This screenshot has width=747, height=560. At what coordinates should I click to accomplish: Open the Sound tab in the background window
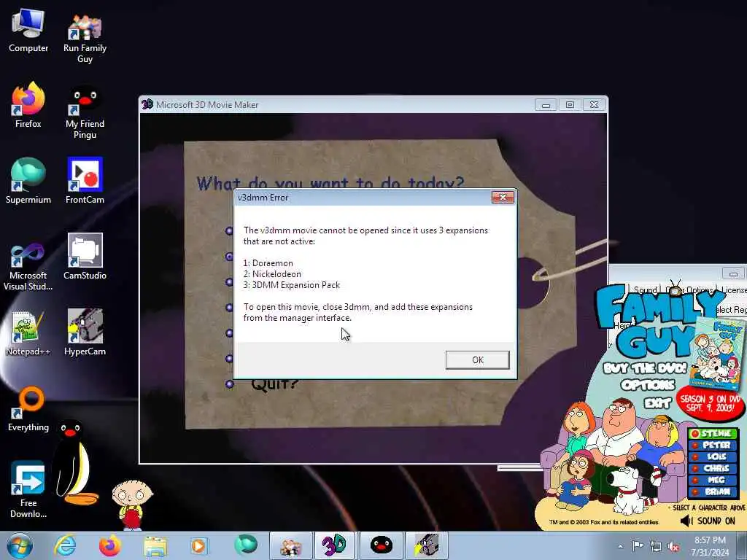click(x=645, y=290)
